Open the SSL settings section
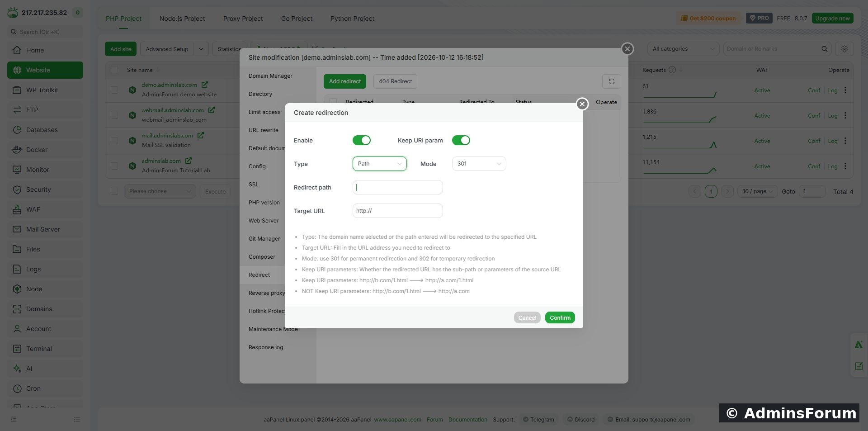The height and width of the screenshot is (431, 868). coord(254,185)
